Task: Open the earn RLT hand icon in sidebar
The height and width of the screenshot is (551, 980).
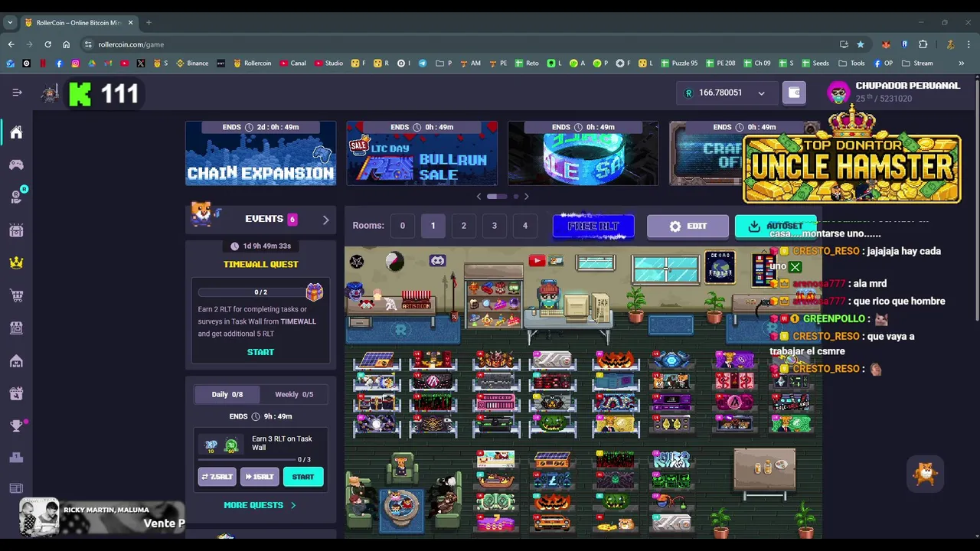Action: [16, 197]
